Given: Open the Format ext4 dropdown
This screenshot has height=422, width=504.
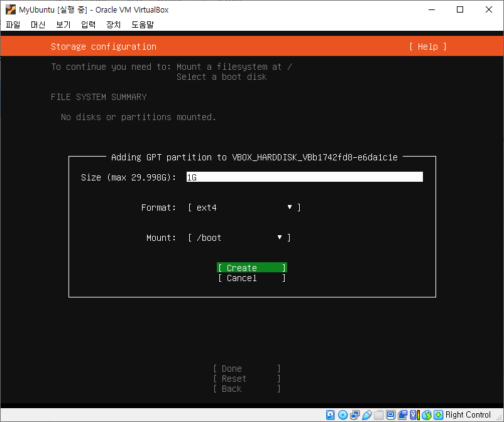Looking at the screenshot, I should coord(244,208).
